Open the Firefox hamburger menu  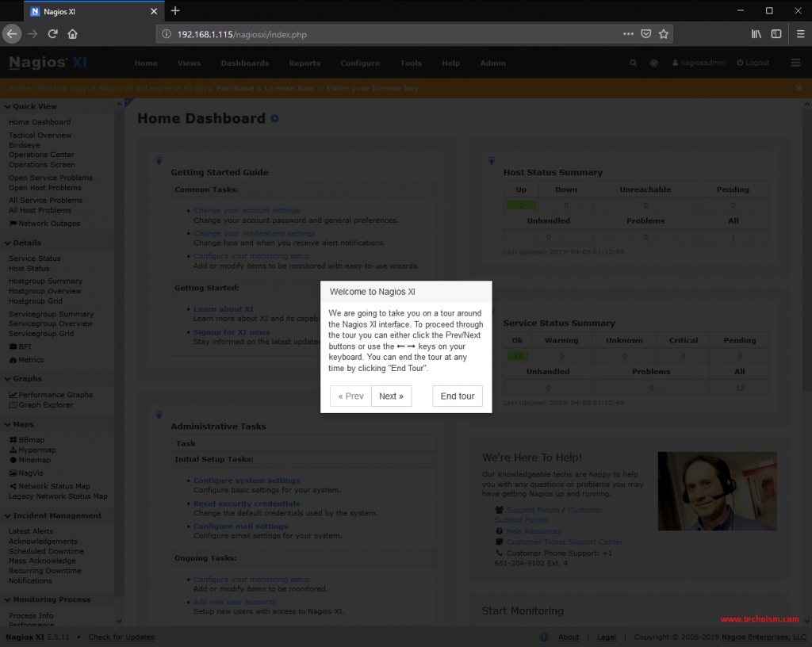coord(800,34)
